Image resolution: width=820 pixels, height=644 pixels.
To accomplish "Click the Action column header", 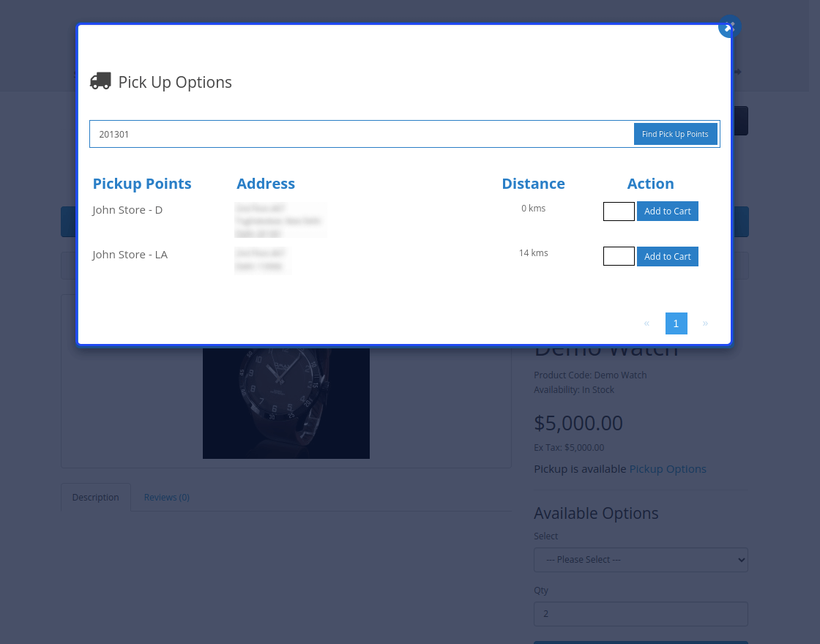I will click(x=650, y=184).
